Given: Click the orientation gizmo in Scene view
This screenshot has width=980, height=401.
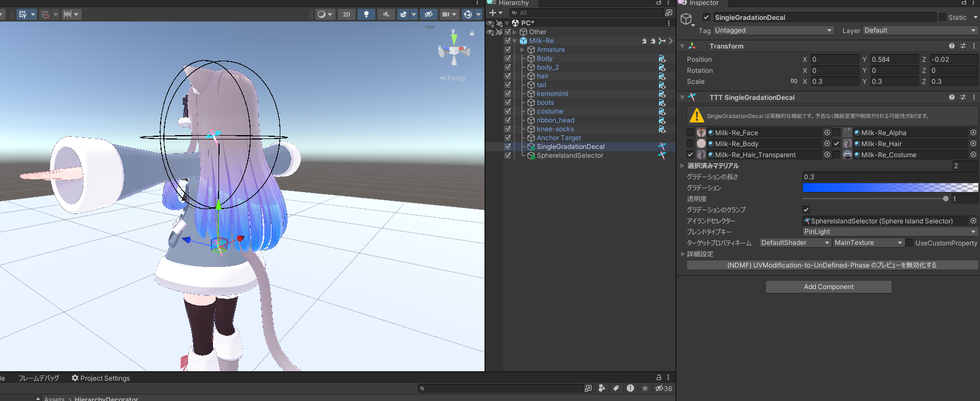Looking at the screenshot, I should point(454,51).
